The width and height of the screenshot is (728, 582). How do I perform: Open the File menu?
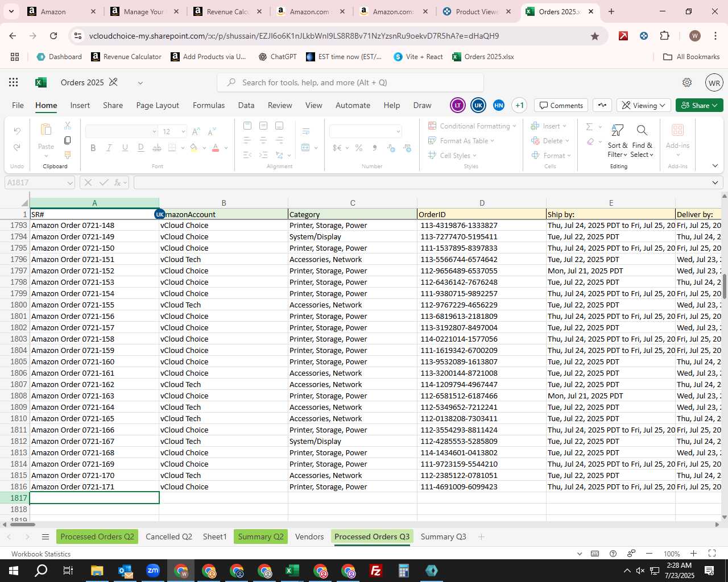point(18,105)
